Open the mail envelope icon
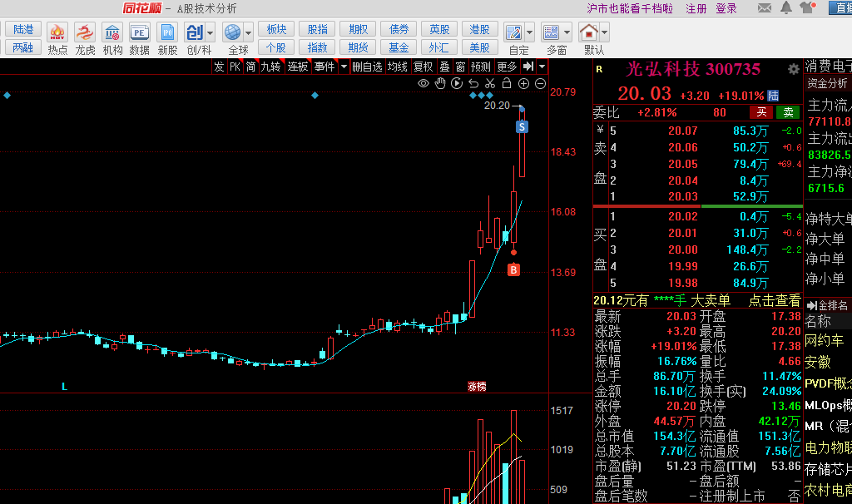 (765, 7)
